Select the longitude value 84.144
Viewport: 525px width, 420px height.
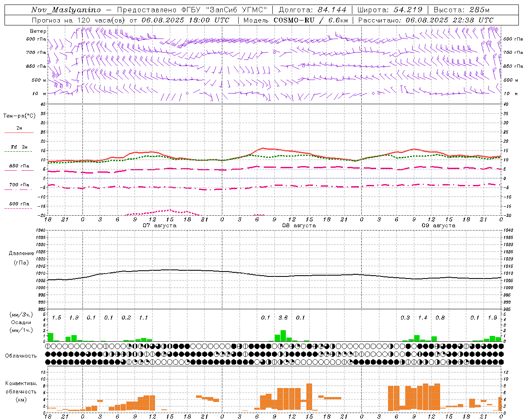click(331, 10)
